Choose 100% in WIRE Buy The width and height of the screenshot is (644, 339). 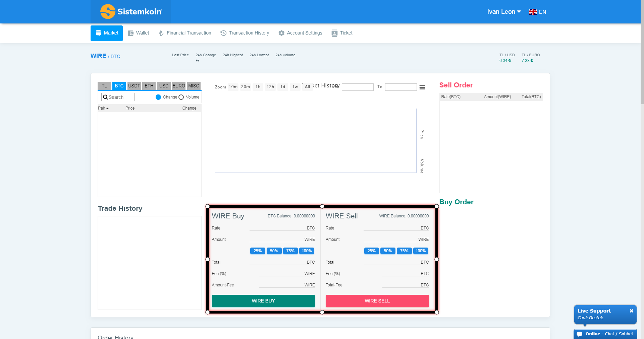click(x=307, y=251)
